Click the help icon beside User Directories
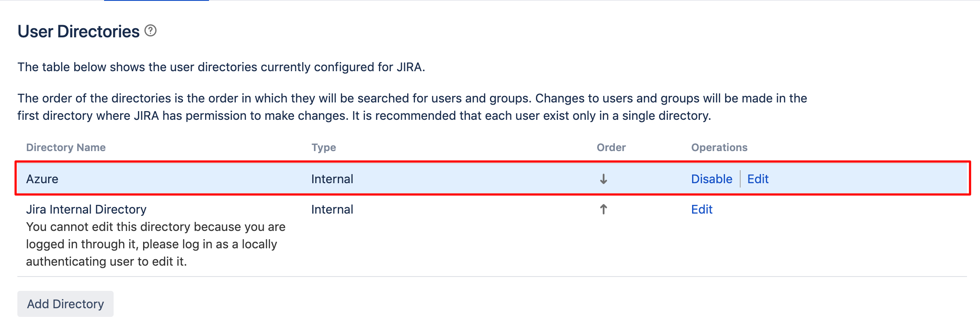The image size is (980, 336). tap(150, 31)
